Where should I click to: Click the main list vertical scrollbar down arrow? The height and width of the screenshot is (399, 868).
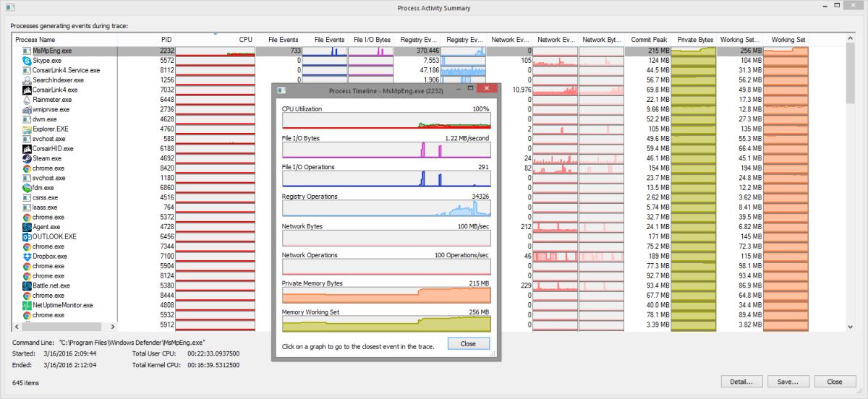pos(851,327)
